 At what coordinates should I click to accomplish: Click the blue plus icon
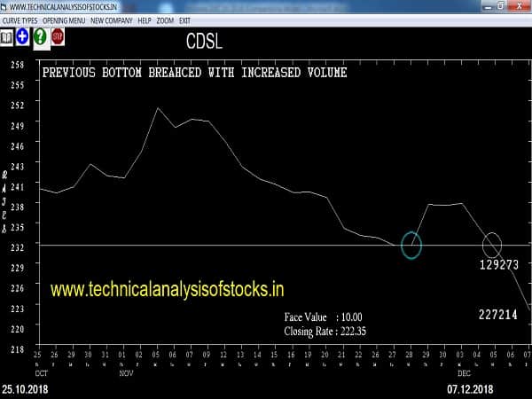coord(23,37)
